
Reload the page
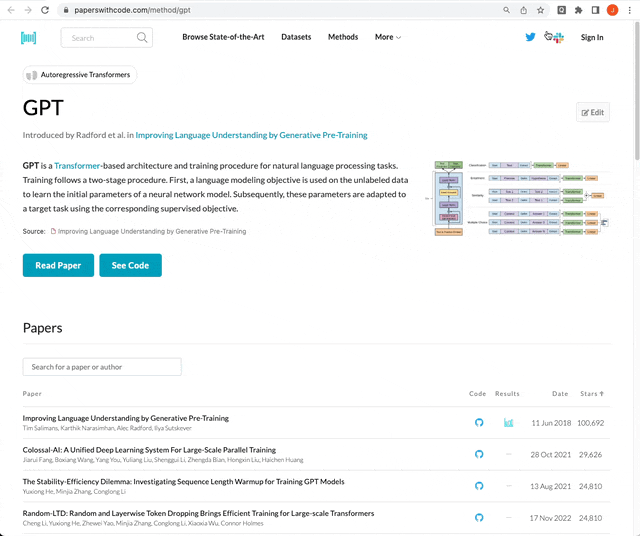tap(45, 10)
